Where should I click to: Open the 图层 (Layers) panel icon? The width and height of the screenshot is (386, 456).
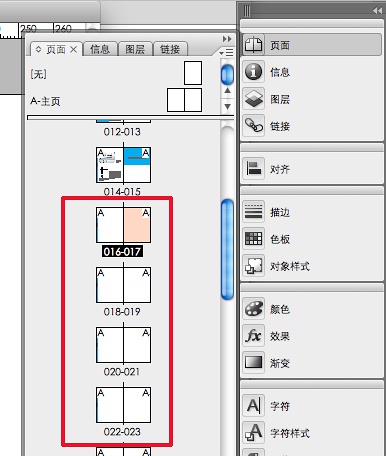tap(254, 99)
